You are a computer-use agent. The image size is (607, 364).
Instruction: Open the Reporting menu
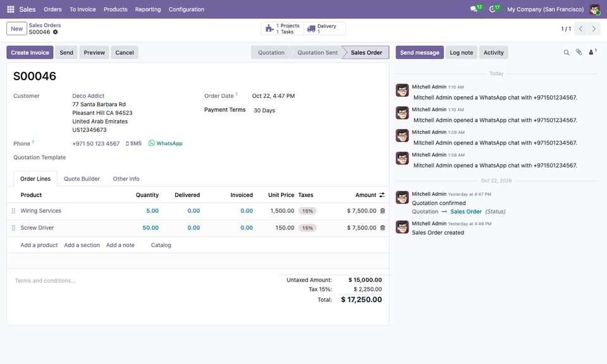[x=148, y=9]
